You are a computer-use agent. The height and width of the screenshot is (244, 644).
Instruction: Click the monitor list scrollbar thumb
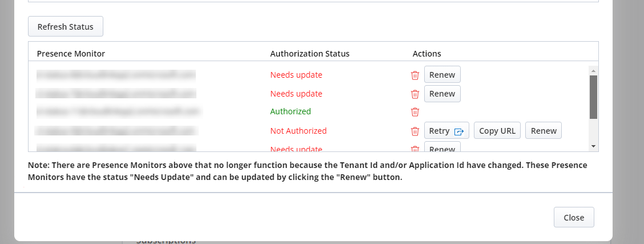tap(593, 96)
